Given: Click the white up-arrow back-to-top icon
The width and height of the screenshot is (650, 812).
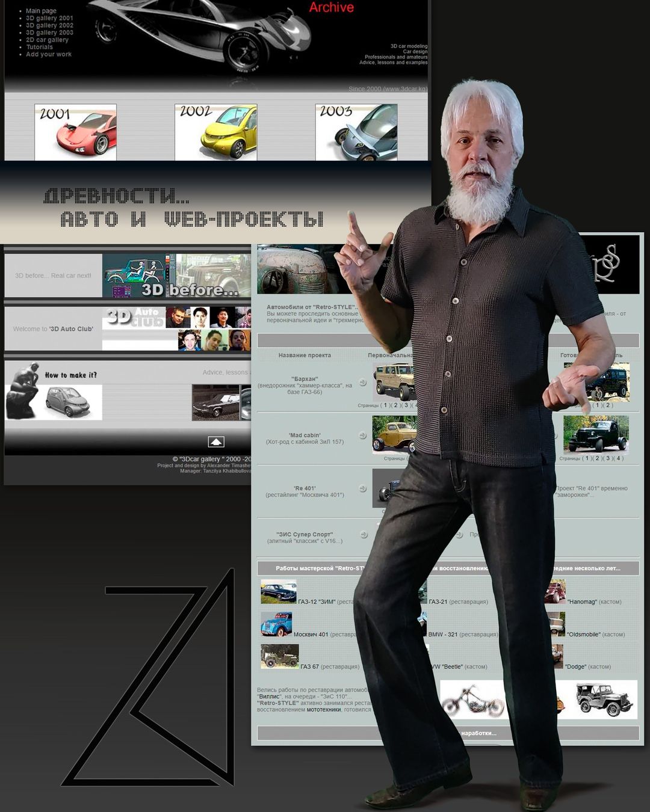Looking at the screenshot, I should pos(216,441).
